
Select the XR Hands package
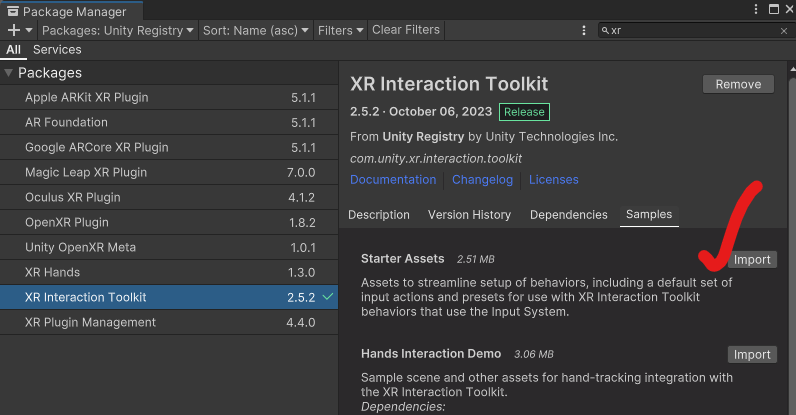point(52,273)
